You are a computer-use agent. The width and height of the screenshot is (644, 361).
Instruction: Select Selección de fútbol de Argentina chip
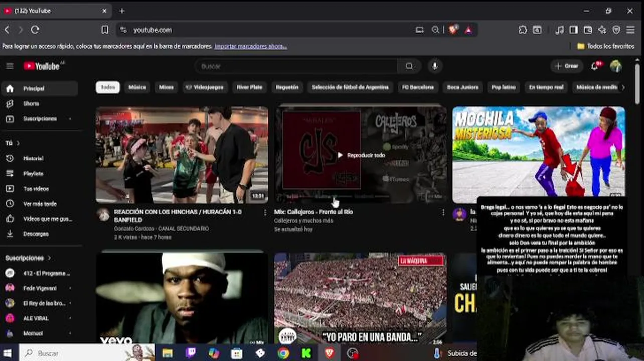click(350, 87)
